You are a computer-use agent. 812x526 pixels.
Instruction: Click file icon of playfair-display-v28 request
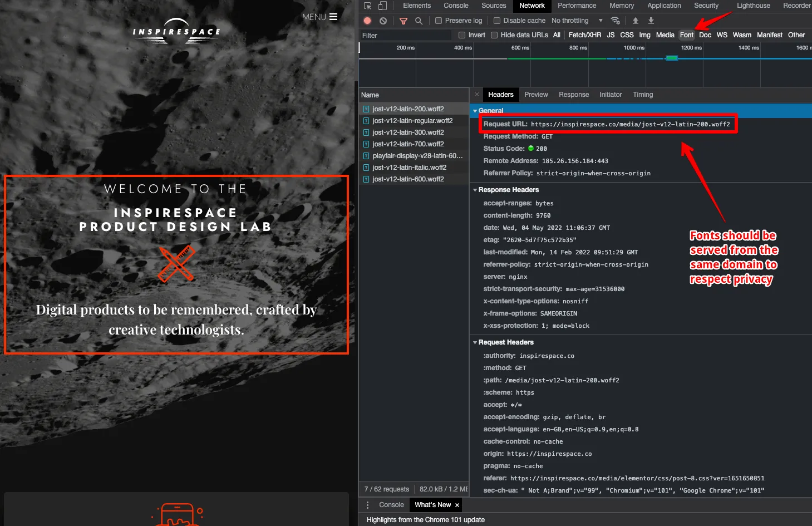pyautogui.click(x=366, y=156)
